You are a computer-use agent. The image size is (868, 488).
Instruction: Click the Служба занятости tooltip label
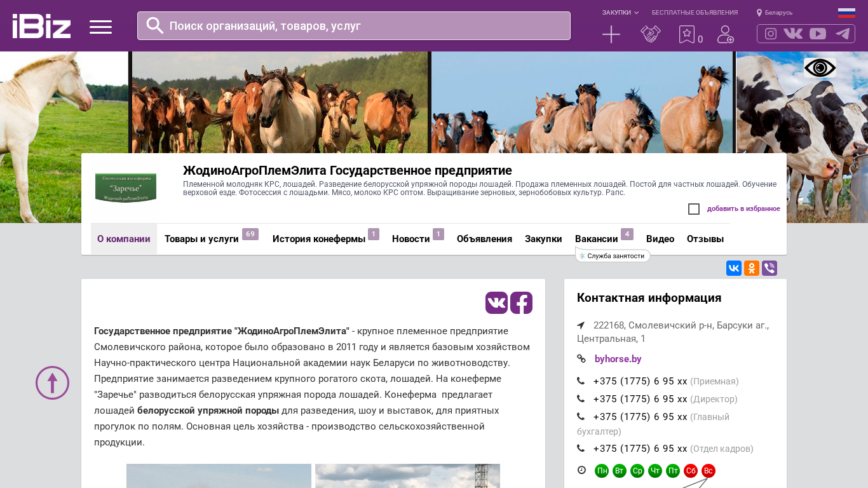(x=613, y=256)
